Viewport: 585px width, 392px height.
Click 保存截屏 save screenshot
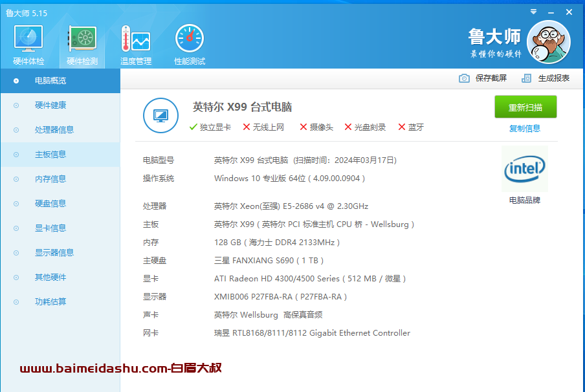pyautogui.click(x=491, y=78)
